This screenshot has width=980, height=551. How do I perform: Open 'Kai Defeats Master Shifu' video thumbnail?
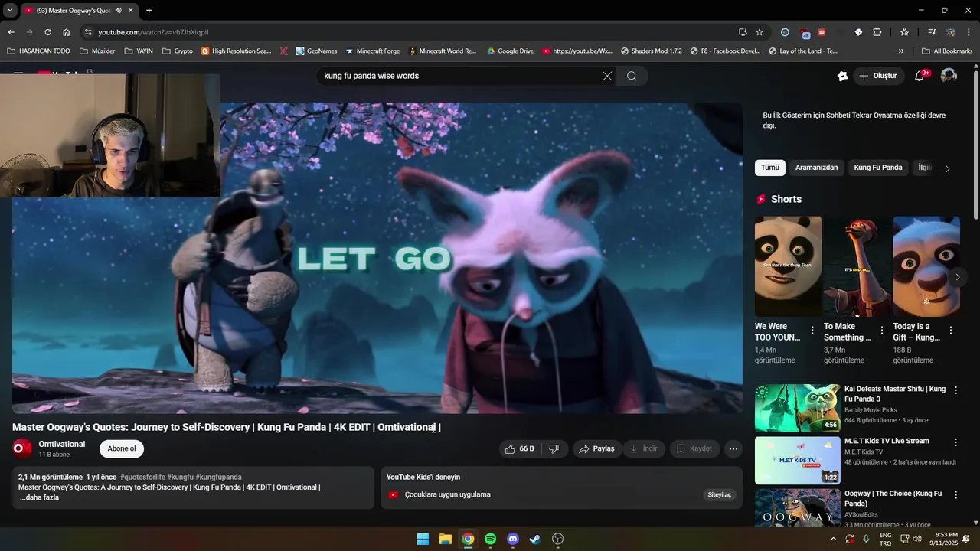(797, 409)
